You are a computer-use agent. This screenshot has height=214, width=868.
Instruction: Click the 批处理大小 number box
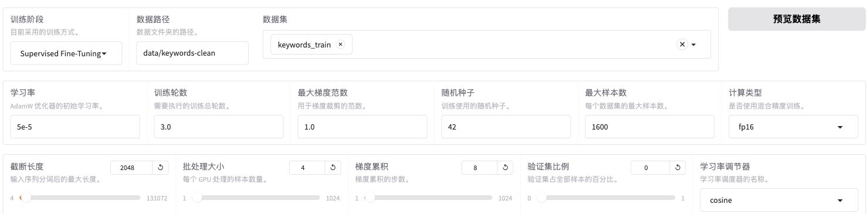[307, 168]
